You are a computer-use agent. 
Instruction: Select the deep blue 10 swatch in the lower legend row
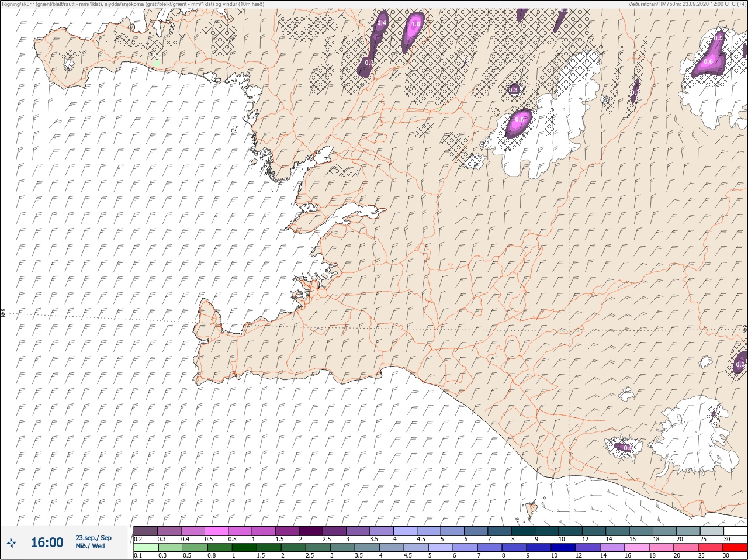coord(563,548)
